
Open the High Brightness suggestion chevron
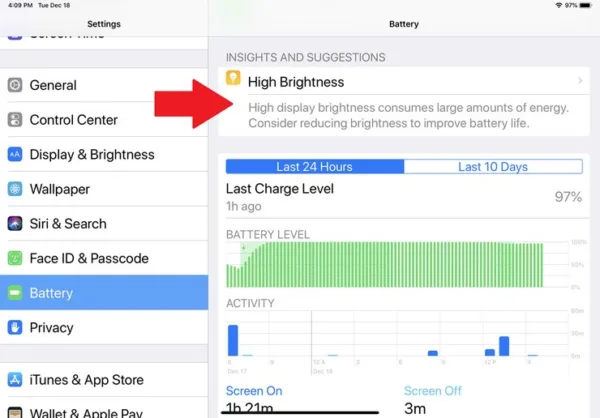coord(580,81)
